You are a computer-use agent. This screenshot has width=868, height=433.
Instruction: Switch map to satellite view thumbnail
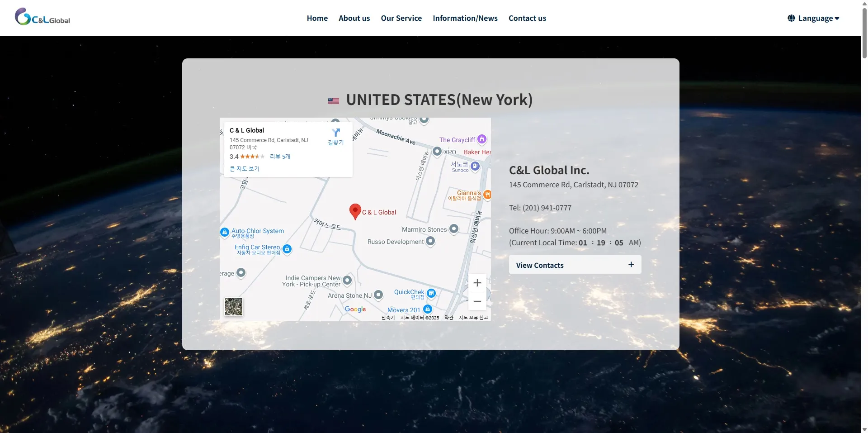tap(234, 307)
